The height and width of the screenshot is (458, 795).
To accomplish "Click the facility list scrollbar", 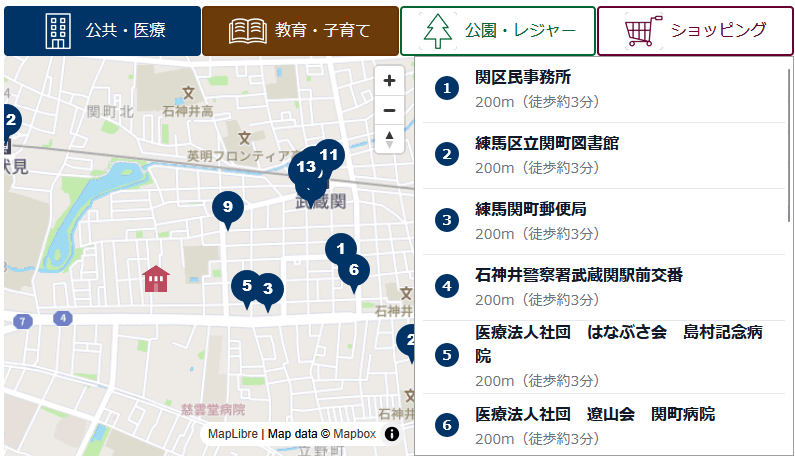I will click(789, 146).
